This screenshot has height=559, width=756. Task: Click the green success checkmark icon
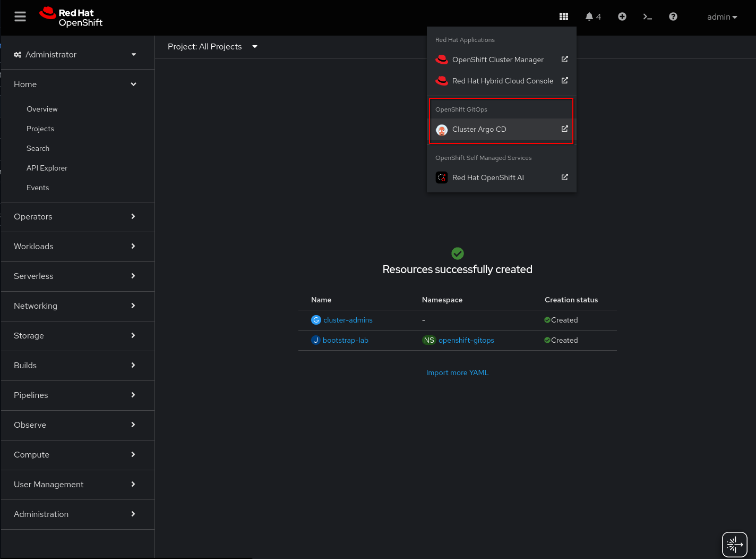458,253
